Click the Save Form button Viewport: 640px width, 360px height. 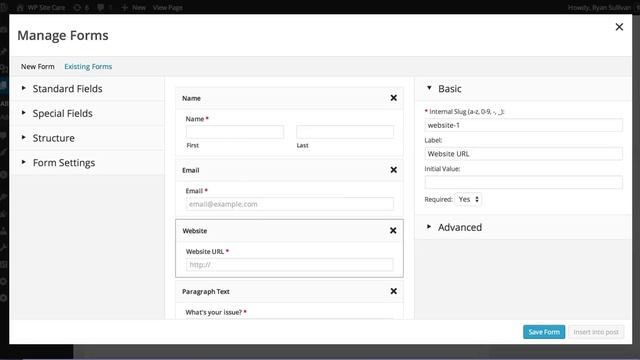pyautogui.click(x=544, y=332)
